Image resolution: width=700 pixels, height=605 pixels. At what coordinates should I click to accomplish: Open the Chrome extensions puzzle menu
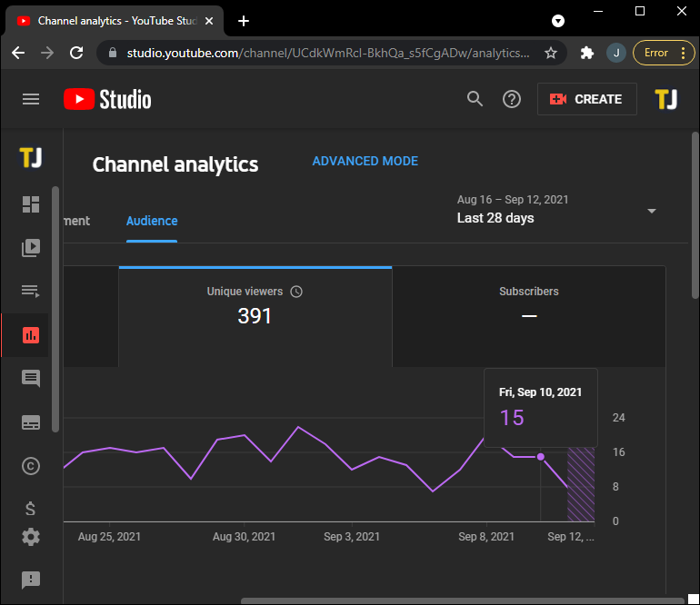pos(587,53)
